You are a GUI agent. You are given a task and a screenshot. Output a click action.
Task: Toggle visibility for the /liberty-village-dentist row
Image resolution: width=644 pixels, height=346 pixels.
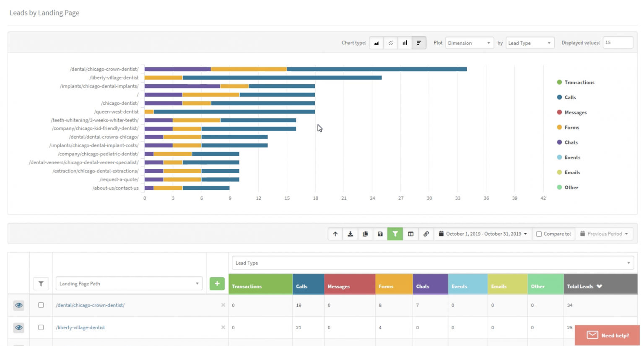[x=18, y=327]
